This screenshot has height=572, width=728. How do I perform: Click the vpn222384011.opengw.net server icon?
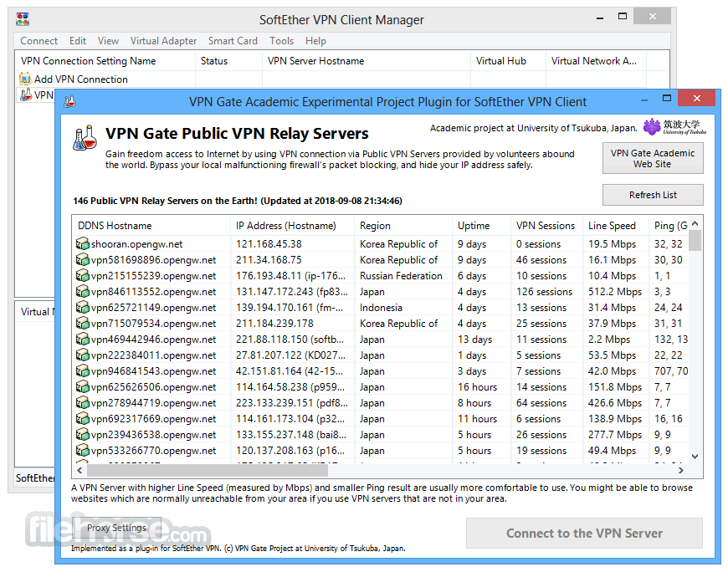tap(82, 355)
